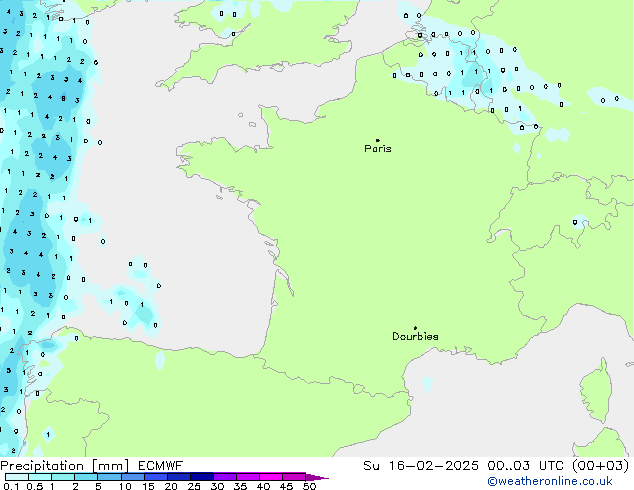
Task: Click the '50' legend scale number
Action: click(309, 486)
